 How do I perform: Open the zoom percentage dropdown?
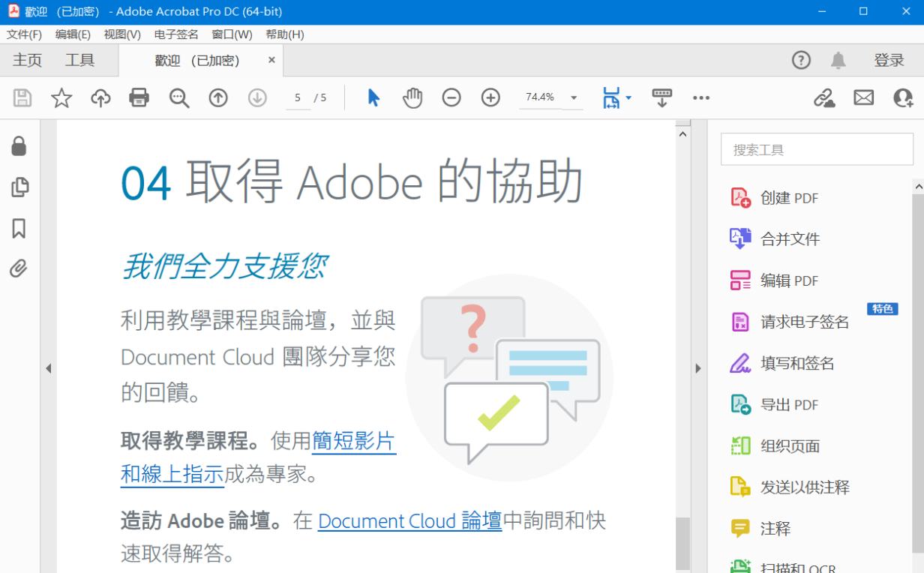tap(573, 97)
